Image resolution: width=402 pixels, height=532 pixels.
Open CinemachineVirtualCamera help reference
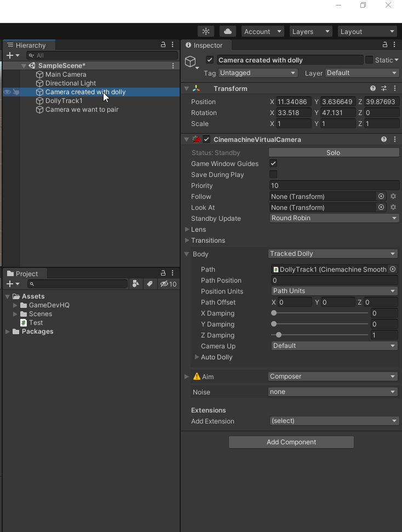(384, 139)
